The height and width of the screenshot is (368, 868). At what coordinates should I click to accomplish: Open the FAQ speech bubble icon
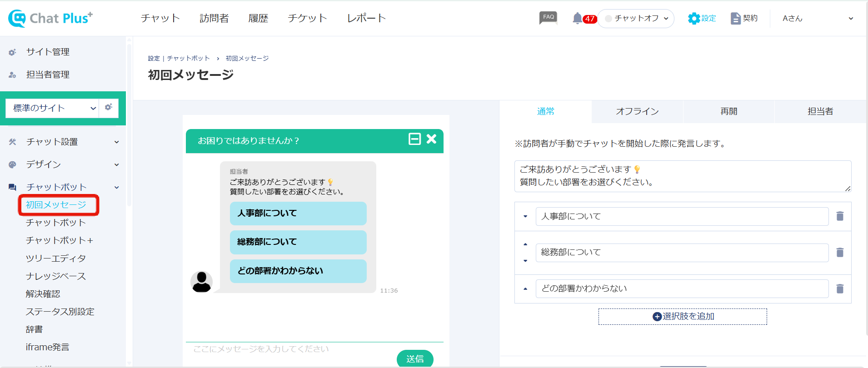(x=549, y=18)
